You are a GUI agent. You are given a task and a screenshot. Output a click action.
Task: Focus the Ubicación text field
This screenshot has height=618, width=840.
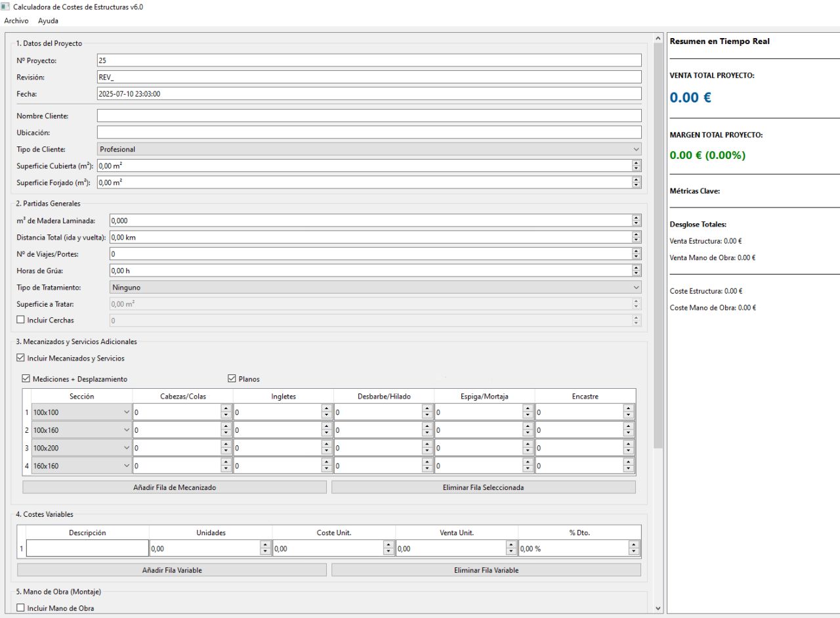tap(369, 132)
